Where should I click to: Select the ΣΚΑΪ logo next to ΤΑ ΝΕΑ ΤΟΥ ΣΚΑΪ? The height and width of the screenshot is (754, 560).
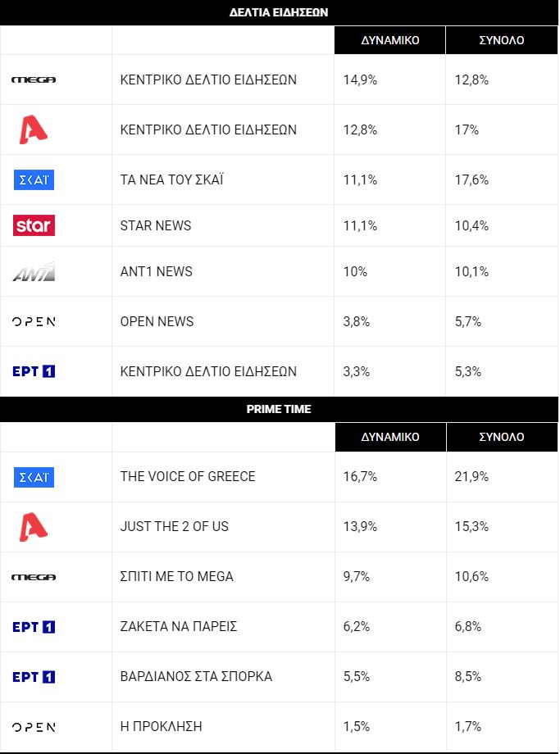(34, 179)
